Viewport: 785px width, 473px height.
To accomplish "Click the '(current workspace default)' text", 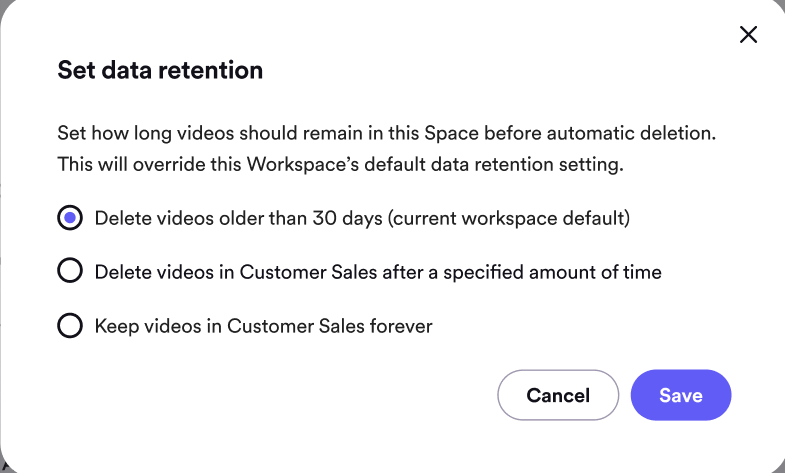I will point(509,218).
